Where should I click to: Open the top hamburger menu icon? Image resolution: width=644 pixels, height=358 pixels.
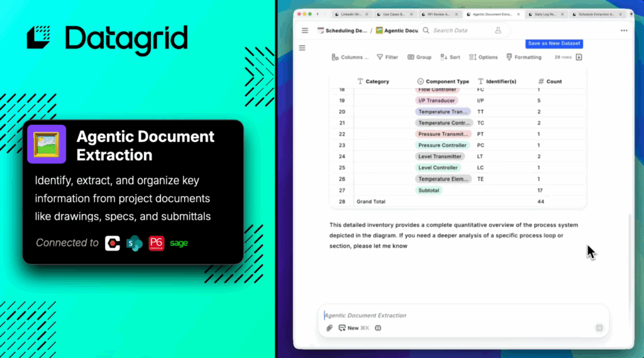305,30
